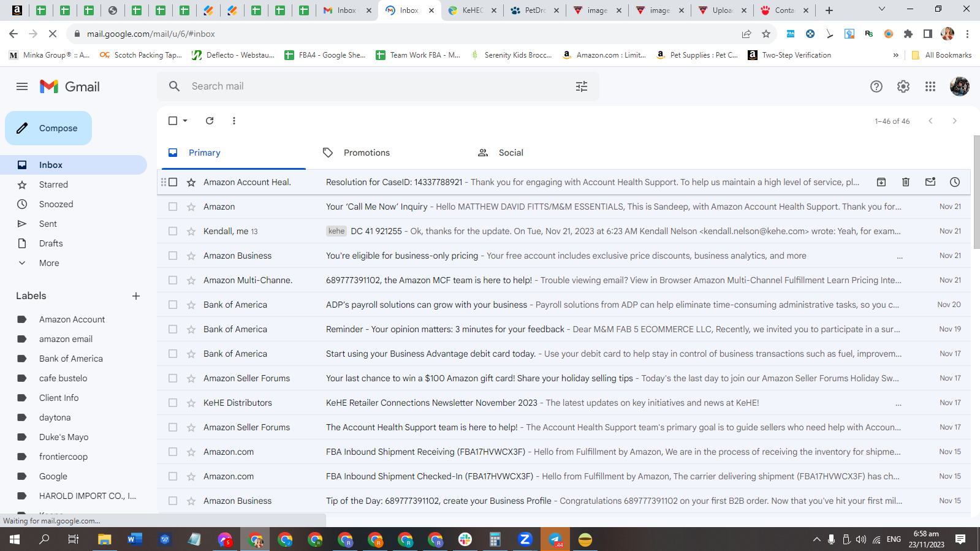The image size is (980, 551).
Task: Open Gmail settings gear
Action: point(903,86)
